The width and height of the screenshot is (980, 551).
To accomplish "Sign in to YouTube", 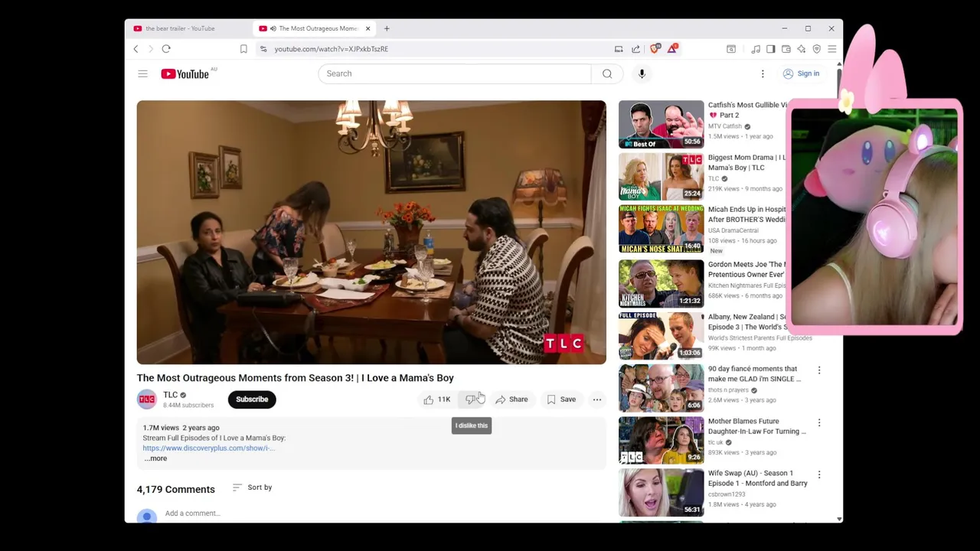I will coord(801,73).
